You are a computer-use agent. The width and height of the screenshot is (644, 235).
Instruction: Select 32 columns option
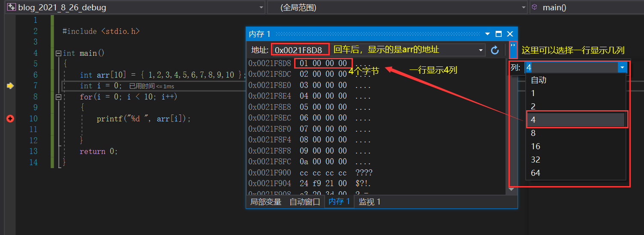pos(575,160)
